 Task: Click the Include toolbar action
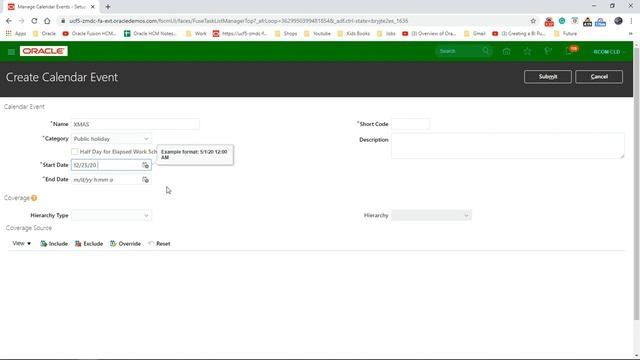pyautogui.click(x=54, y=244)
